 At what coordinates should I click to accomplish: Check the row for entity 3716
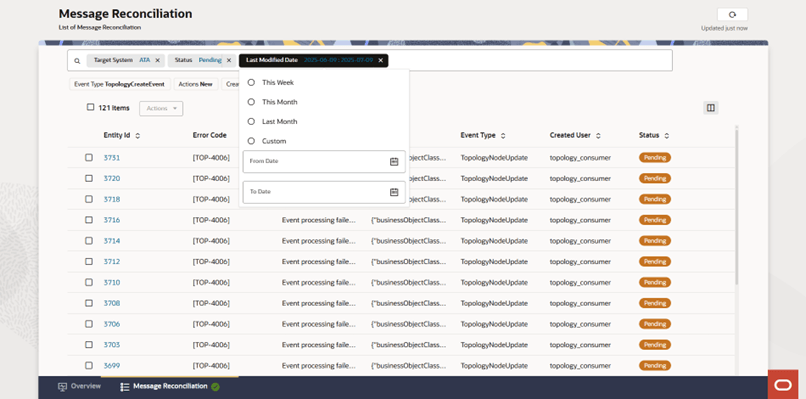(x=89, y=220)
